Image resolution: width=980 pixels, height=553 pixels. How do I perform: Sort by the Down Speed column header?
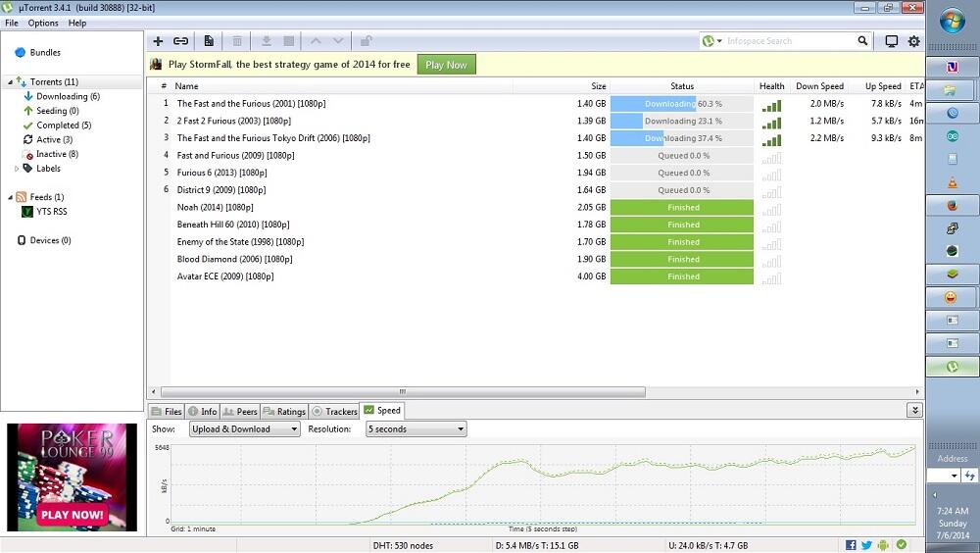[820, 86]
